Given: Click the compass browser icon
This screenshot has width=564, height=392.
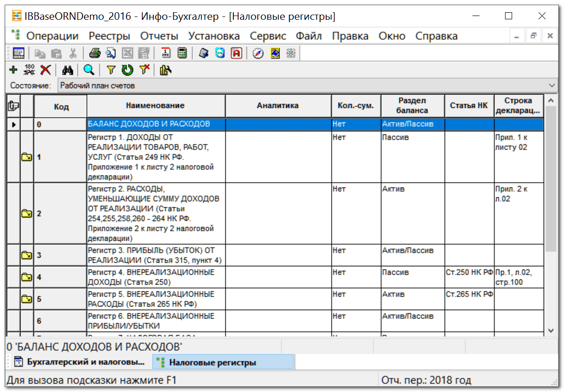Looking at the screenshot, I should pos(258,53).
